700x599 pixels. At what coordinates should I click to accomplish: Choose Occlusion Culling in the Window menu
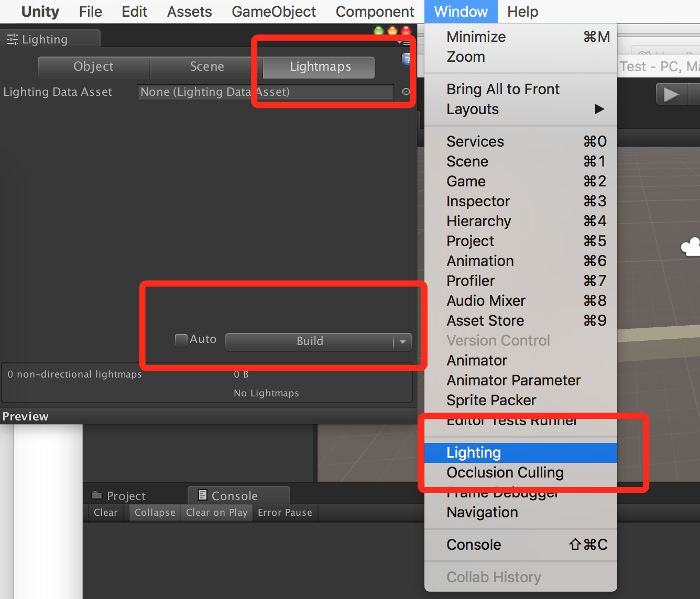click(x=521, y=472)
